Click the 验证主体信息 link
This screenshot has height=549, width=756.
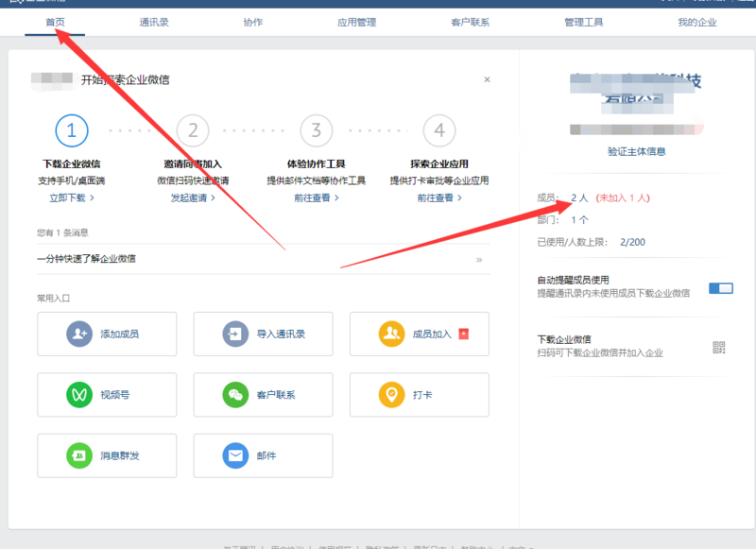click(x=636, y=151)
